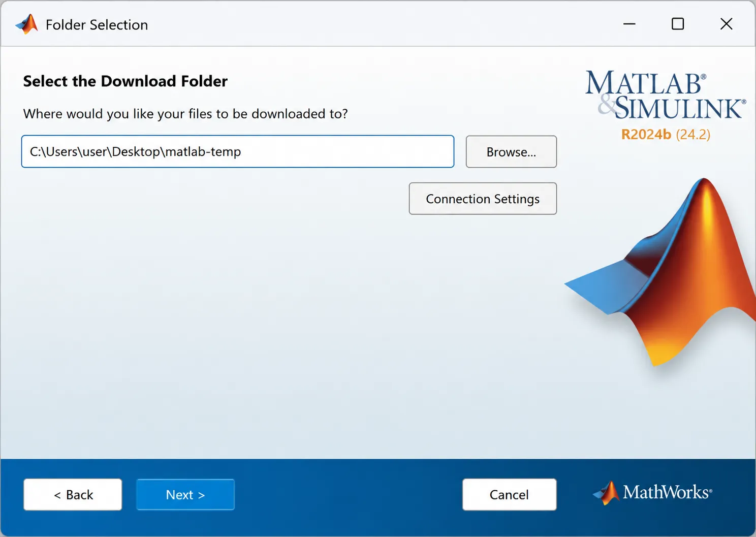Screen dimensions: 756x537
Task: Maximize the Folder Selection window
Action: coord(678,24)
